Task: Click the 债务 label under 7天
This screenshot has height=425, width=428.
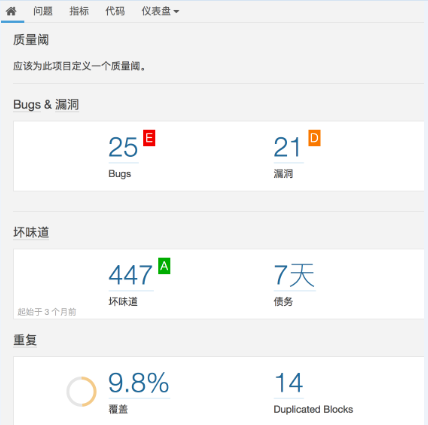Action: 283,302
